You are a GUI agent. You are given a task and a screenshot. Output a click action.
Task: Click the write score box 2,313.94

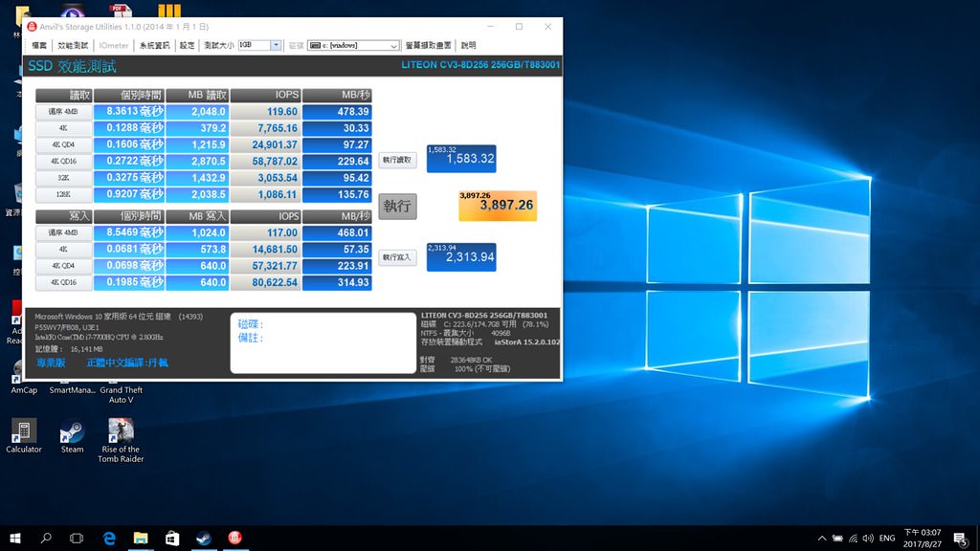[461, 256]
